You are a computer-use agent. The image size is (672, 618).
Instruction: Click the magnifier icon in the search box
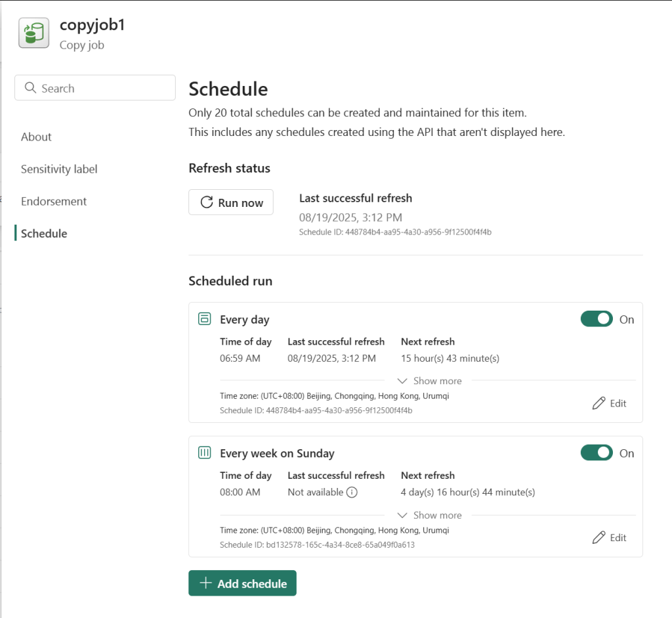click(30, 87)
